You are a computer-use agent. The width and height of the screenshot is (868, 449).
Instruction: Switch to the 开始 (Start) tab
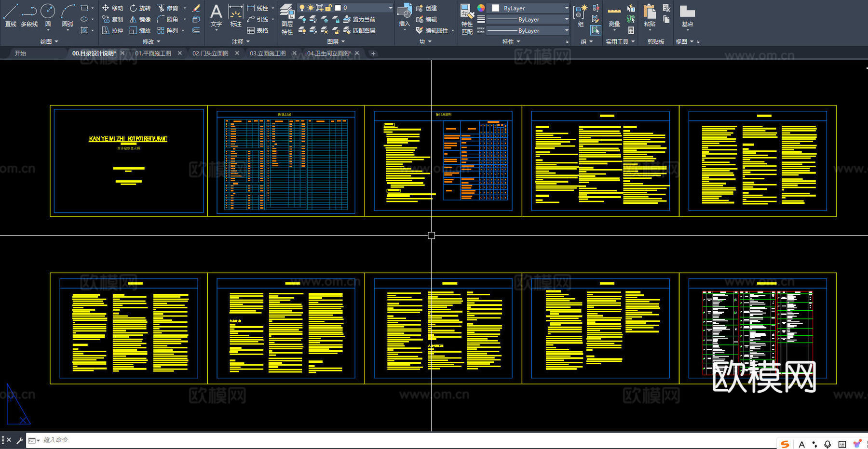(20, 53)
